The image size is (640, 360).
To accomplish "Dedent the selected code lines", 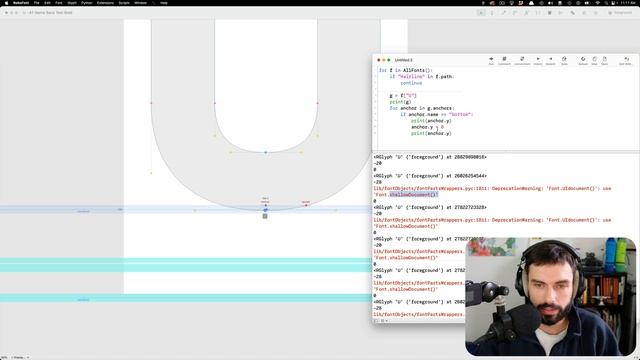I will tap(551, 61).
